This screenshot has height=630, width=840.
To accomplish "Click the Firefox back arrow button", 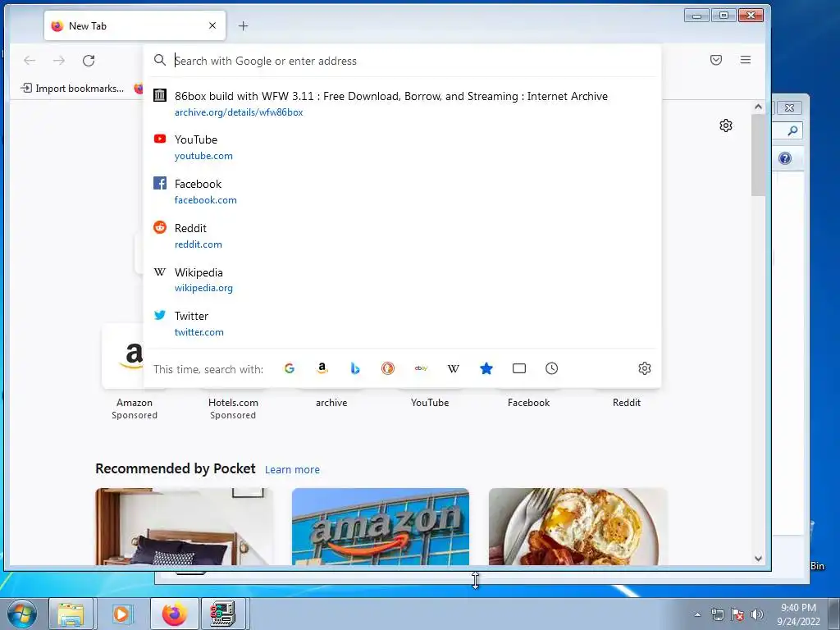I will tap(30, 61).
